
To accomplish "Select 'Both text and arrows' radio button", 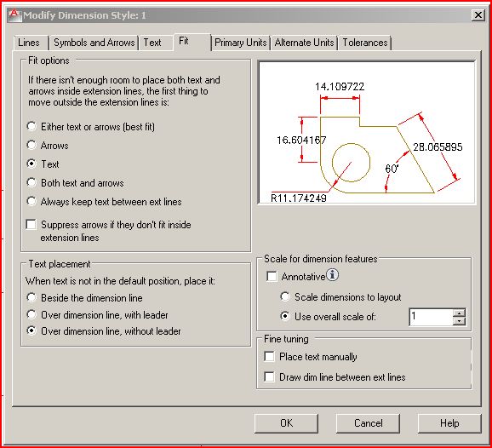I will point(31,182).
